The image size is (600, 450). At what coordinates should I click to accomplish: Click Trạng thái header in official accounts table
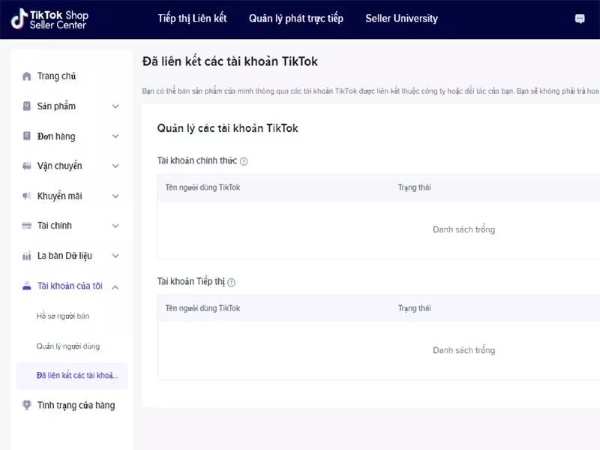(x=414, y=188)
